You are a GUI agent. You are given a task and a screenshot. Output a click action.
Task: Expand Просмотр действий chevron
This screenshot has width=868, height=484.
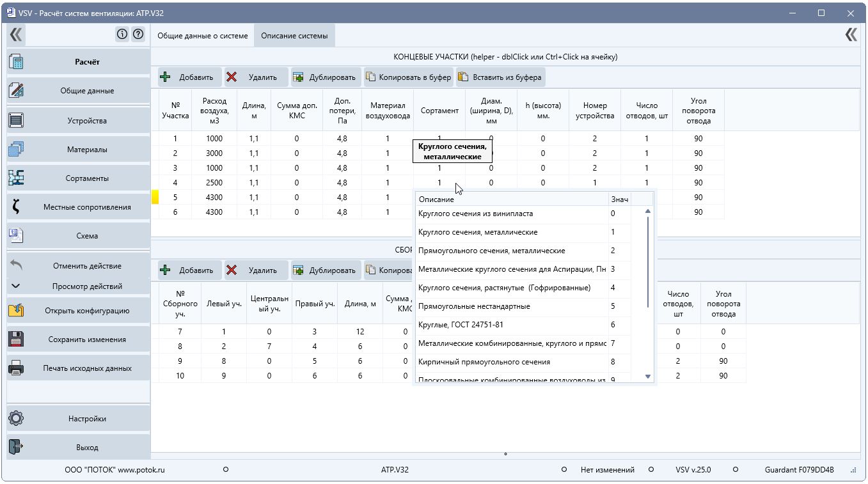point(16,286)
